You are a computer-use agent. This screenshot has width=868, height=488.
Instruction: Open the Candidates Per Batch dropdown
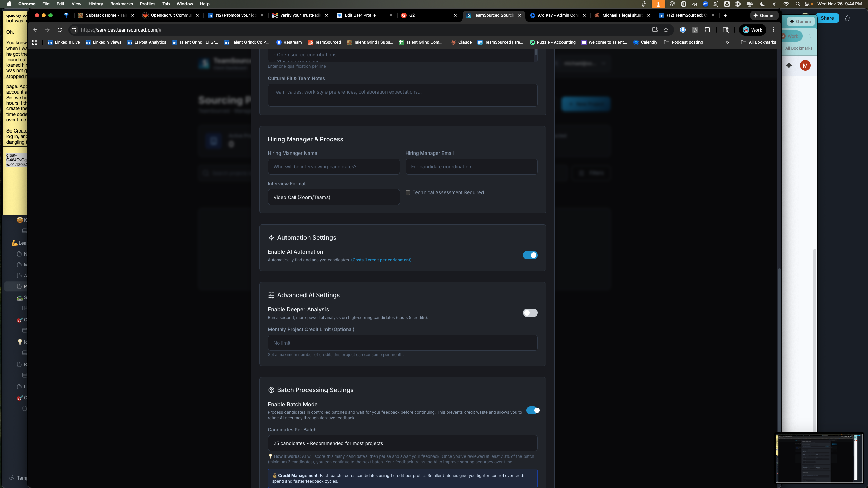pyautogui.click(x=402, y=443)
